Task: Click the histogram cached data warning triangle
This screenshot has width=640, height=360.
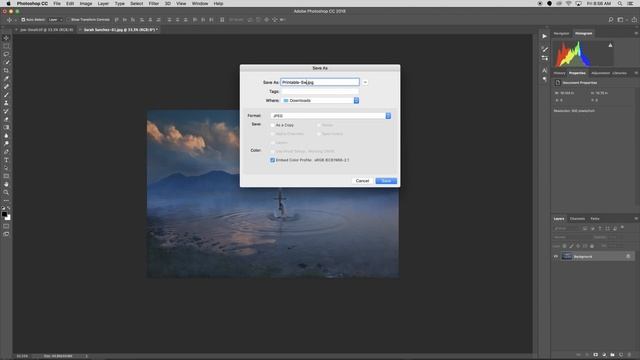Action: tap(610, 45)
